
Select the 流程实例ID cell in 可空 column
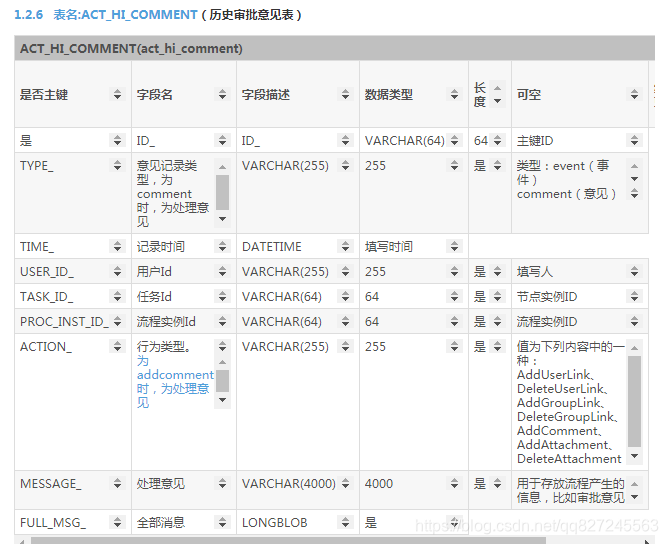pos(547,322)
